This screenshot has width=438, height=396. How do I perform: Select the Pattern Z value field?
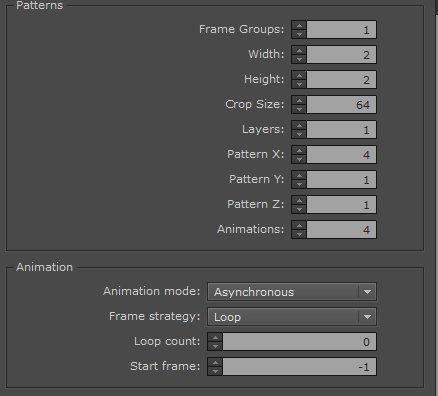[341, 205]
